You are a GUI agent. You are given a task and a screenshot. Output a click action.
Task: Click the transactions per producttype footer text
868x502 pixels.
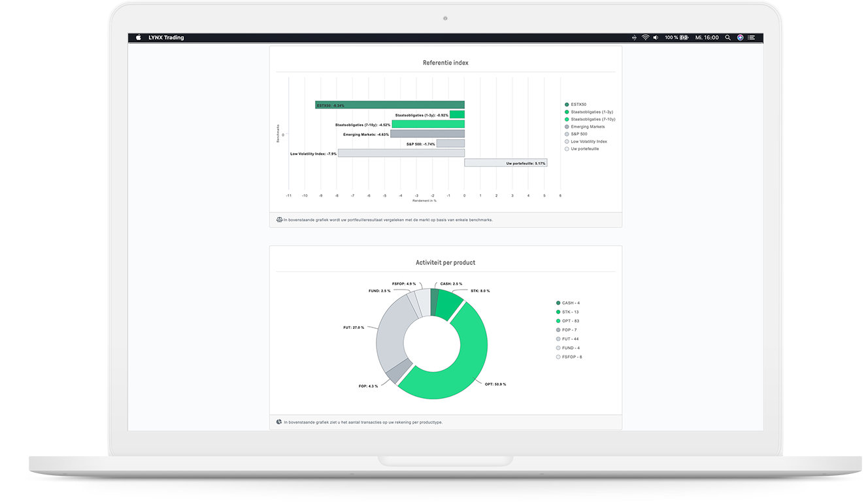363,422
